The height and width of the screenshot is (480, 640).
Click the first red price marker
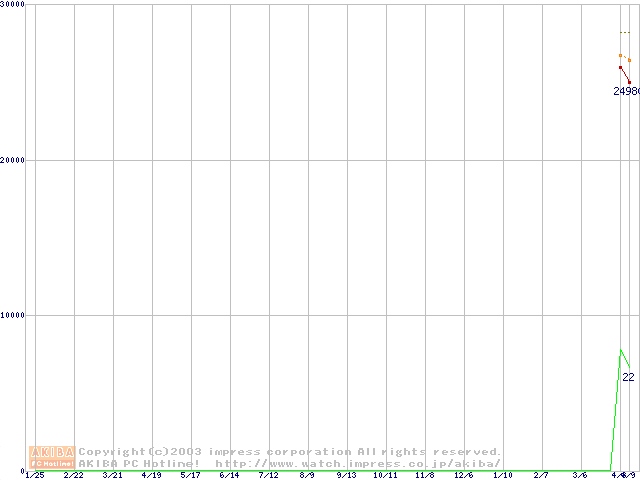click(x=620, y=67)
